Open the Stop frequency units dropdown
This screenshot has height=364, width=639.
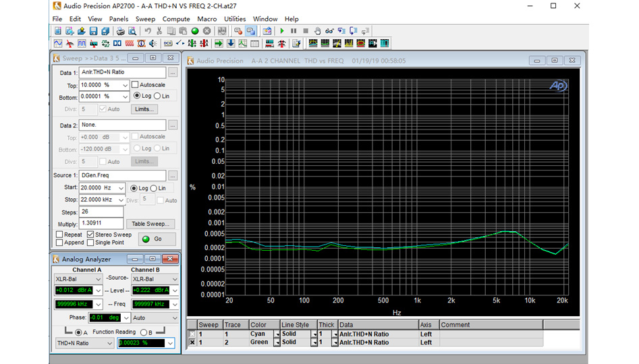[x=121, y=200]
